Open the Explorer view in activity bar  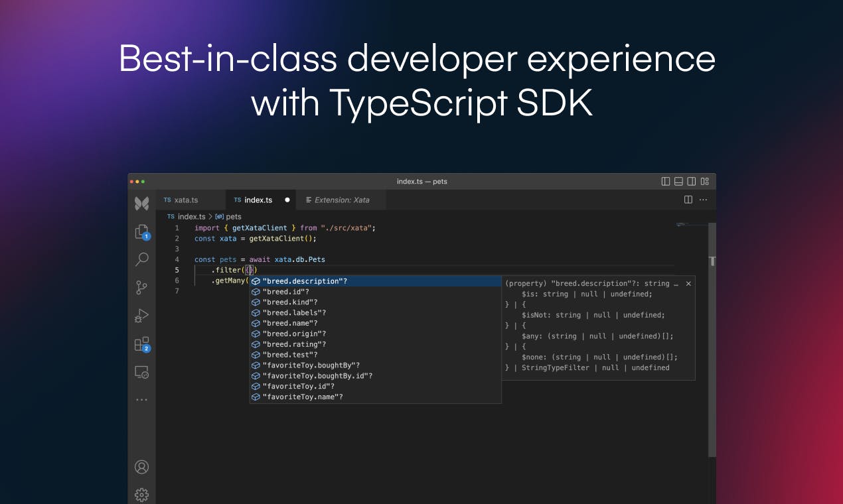[x=141, y=231]
